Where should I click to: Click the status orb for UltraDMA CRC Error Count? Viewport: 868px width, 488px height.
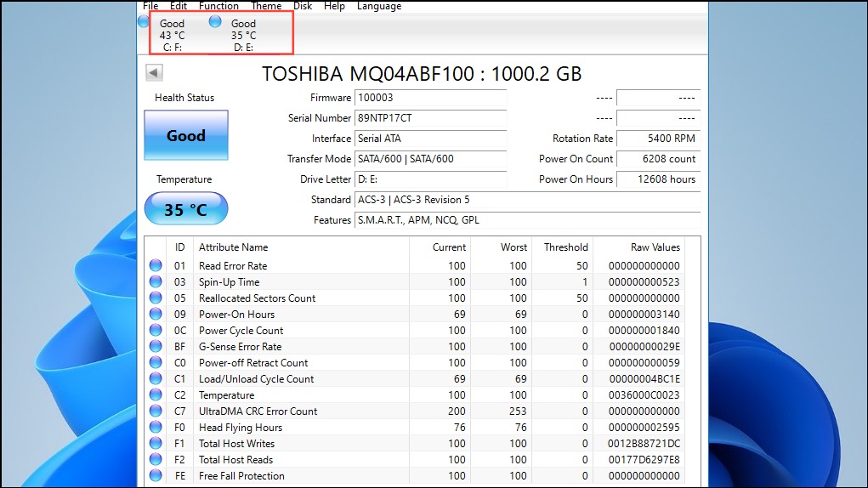click(x=156, y=411)
